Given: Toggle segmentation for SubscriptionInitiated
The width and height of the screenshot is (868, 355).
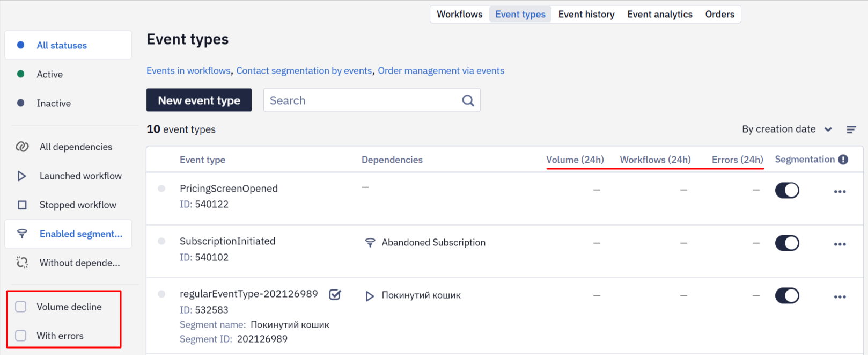Looking at the screenshot, I should pos(787,243).
